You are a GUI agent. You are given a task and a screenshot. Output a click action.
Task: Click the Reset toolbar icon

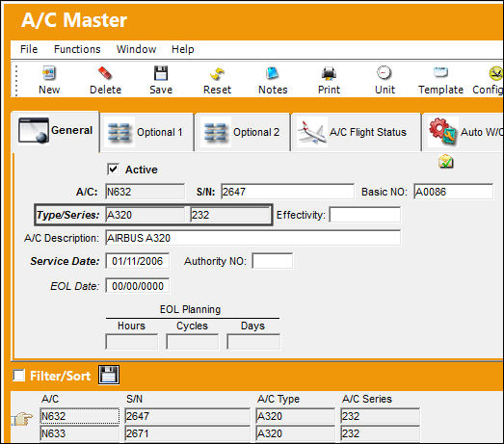(x=217, y=73)
